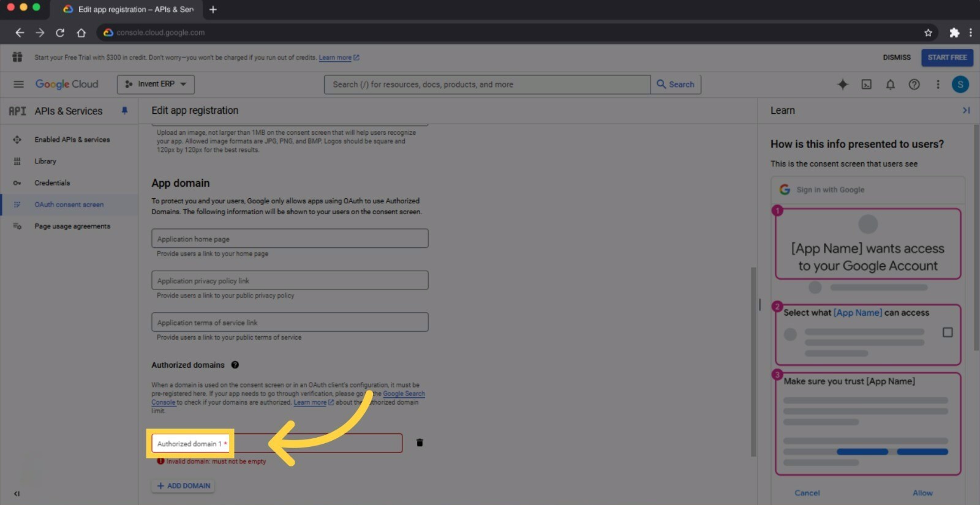This screenshot has height=505, width=980.
Task: Focus the Application privacy policy link field
Action: (x=290, y=280)
